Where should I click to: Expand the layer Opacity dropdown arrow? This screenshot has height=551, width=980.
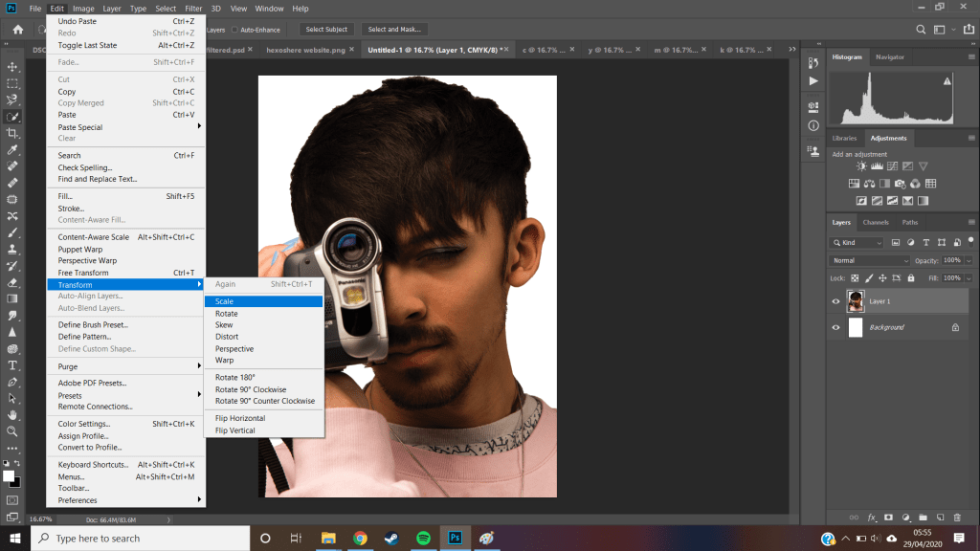pos(969,260)
